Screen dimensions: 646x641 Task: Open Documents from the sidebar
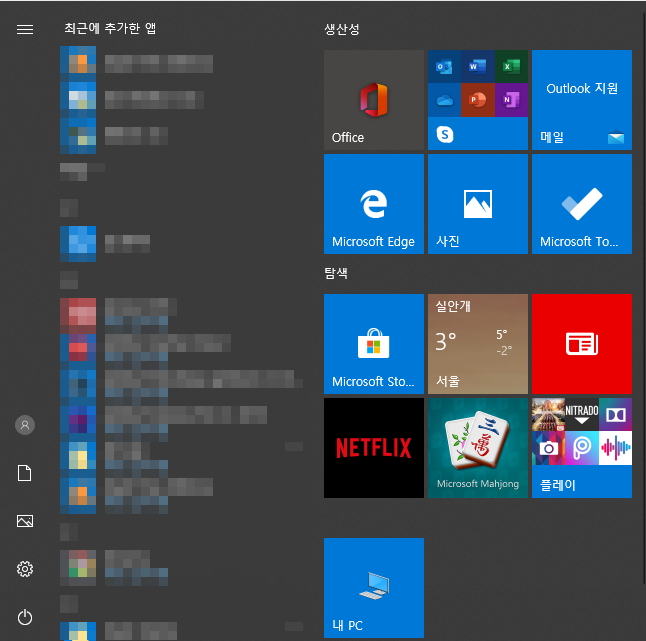pos(25,473)
